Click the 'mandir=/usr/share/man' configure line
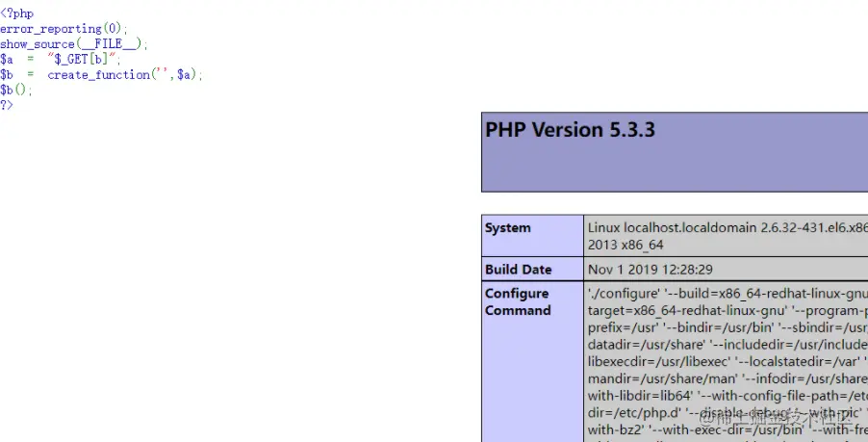This screenshot has width=868, height=442. click(728, 378)
